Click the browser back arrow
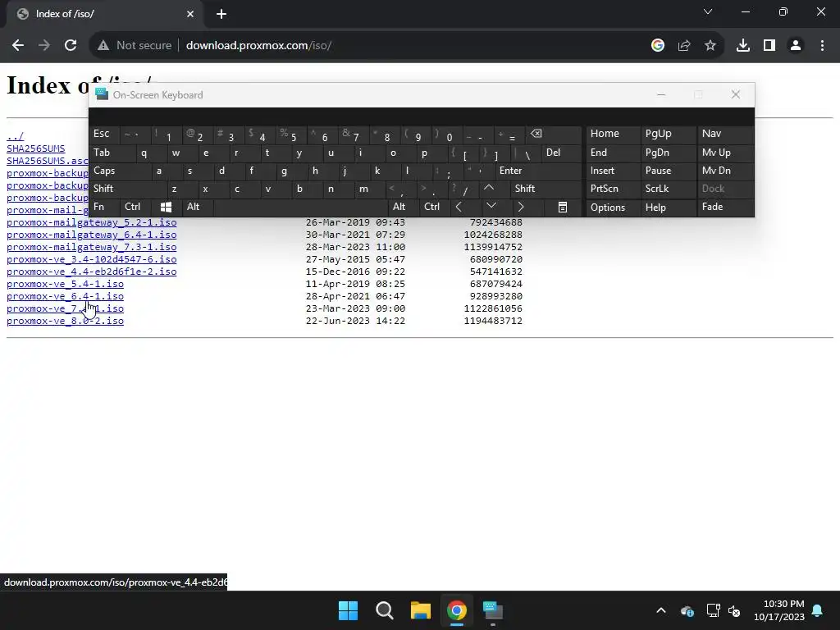 click(x=18, y=46)
